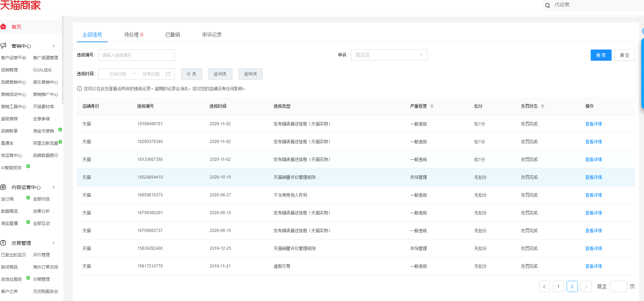The height and width of the screenshot is (301, 644).
Task: Click the penalty status column filter icon
Action: pos(543,106)
